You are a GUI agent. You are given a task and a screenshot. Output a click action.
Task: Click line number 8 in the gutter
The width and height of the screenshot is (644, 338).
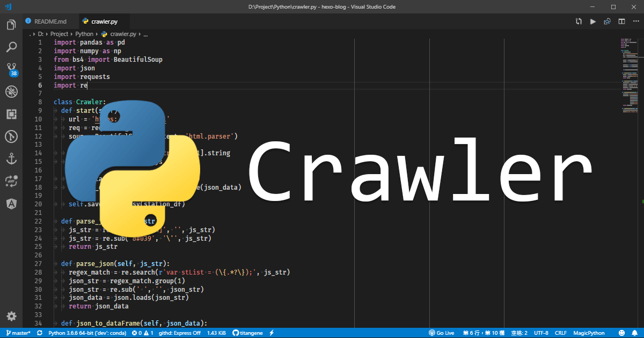point(40,102)
